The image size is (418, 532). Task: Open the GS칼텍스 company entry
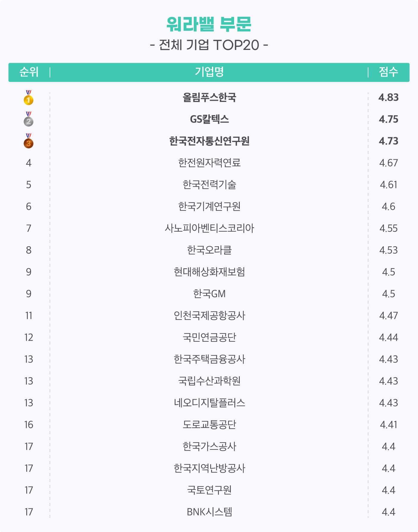[x=209, y=119]
